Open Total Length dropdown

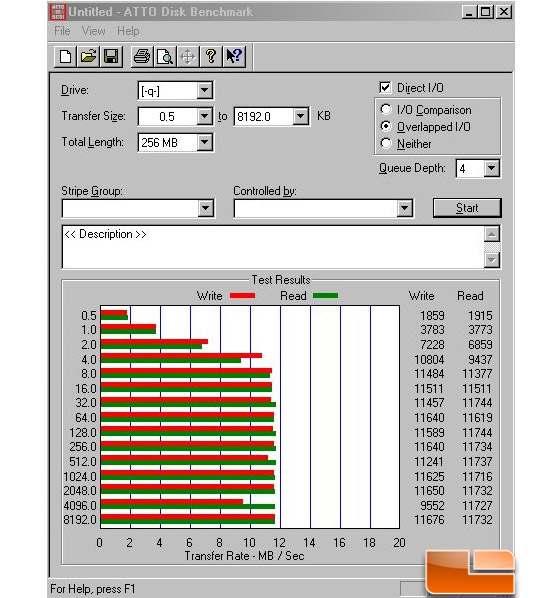[x=204, y=142]
